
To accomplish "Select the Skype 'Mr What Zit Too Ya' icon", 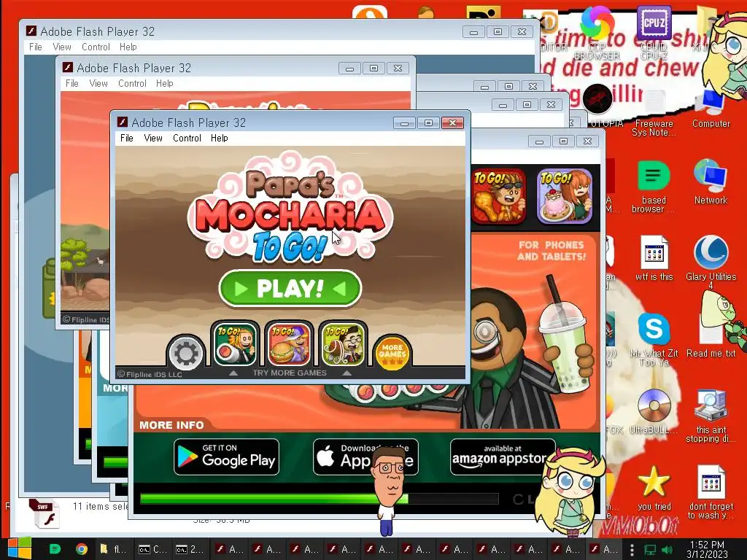I will [654, 339].
